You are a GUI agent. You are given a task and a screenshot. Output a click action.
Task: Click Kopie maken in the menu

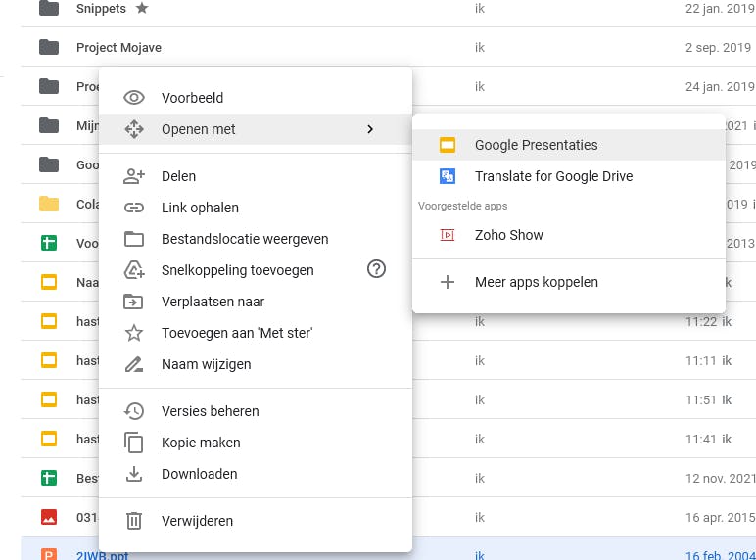201,443
